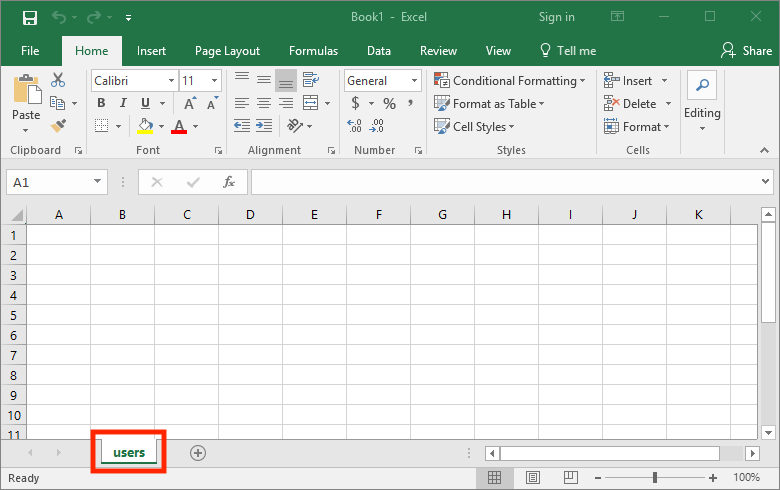Click the Cut scissors icon
Viewport: 780px width, 490px height.
58,80
